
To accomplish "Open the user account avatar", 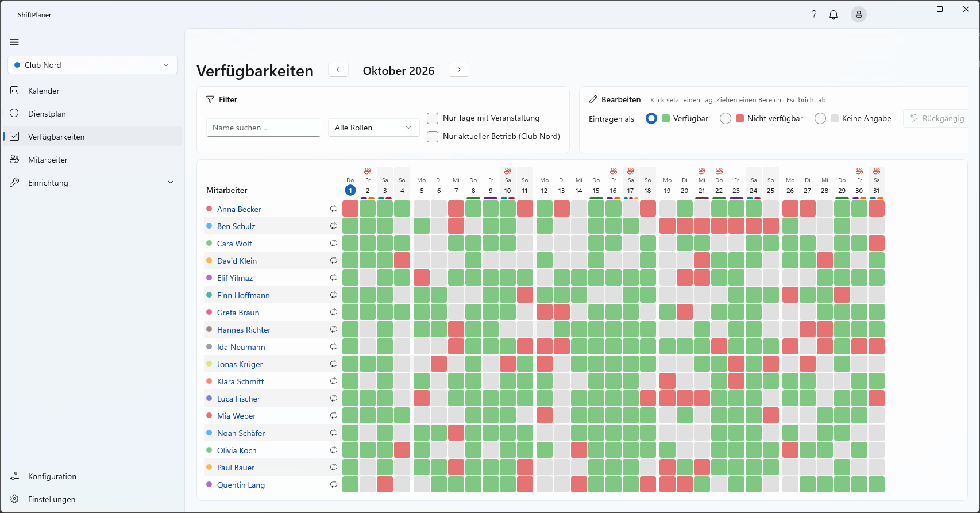I will coord(859,14).
